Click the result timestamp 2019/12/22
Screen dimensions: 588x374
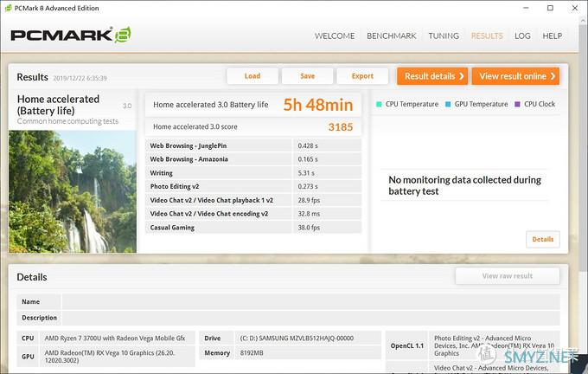(80, 78)
